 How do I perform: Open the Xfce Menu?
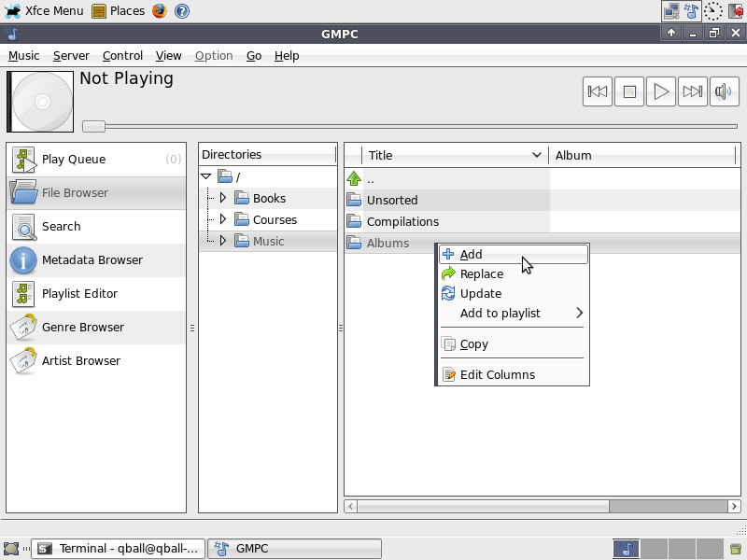44,10
